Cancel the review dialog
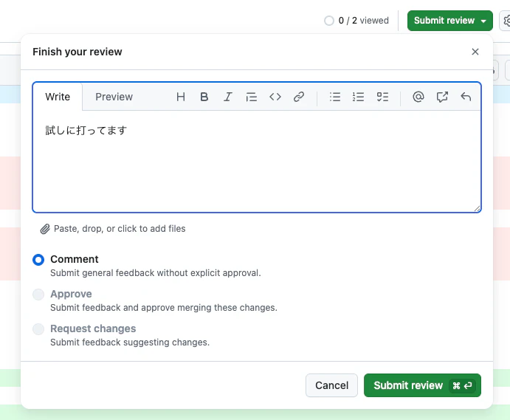510x420 pixels. point(331,385)
